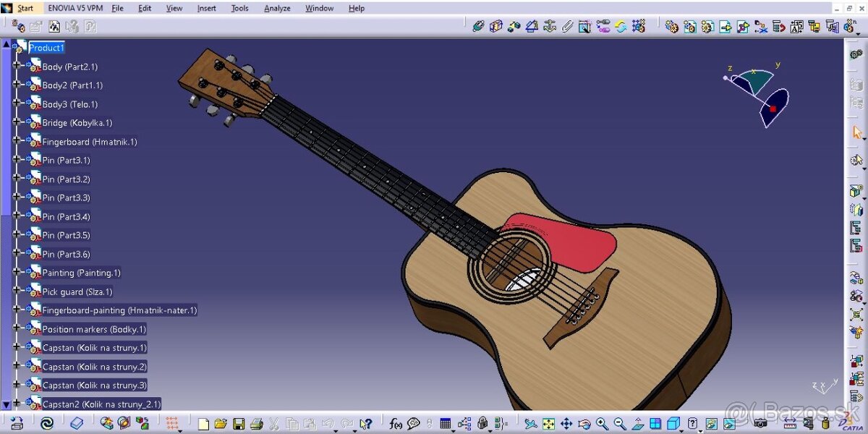Viewport: 868px width, 434px height.
Task: Click the compass in the top right
Action: [x=756, y=94]
